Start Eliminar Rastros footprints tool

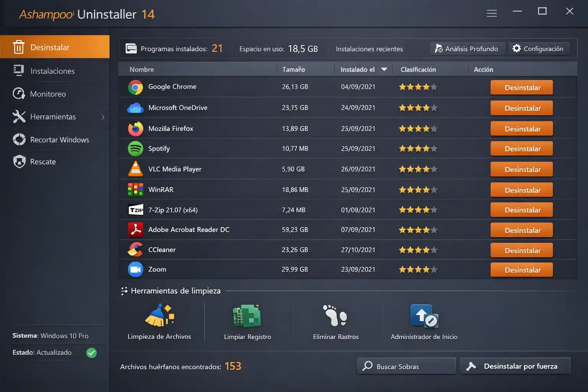point(335,315)
